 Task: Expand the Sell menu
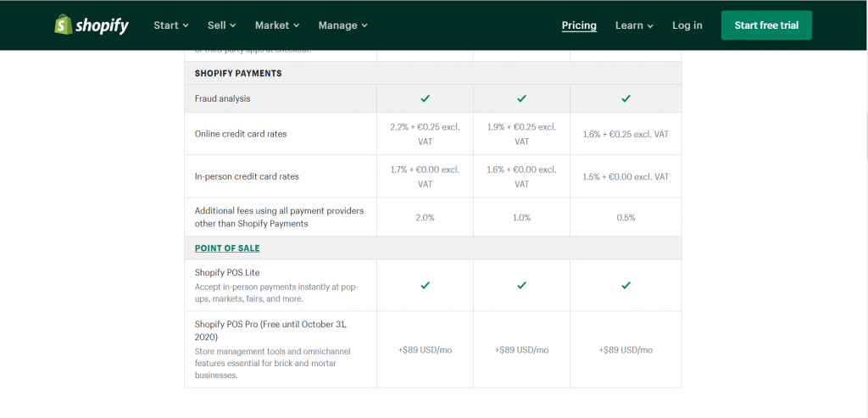[221, 25]
